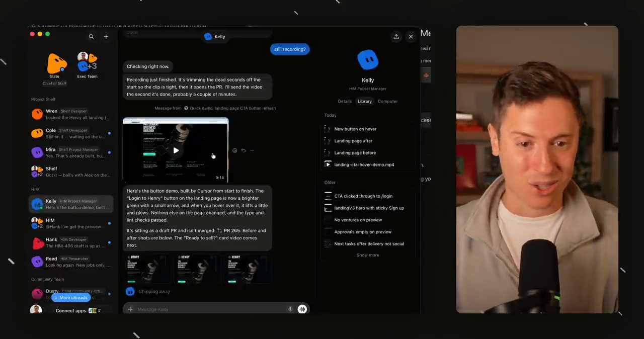Open more options on video message

pyautogui.click(x=252, y=150)
